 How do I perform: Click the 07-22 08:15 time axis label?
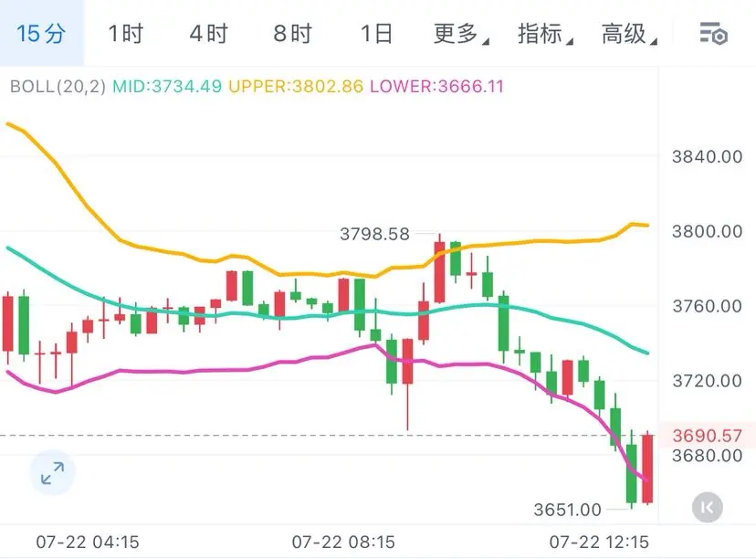343,542
